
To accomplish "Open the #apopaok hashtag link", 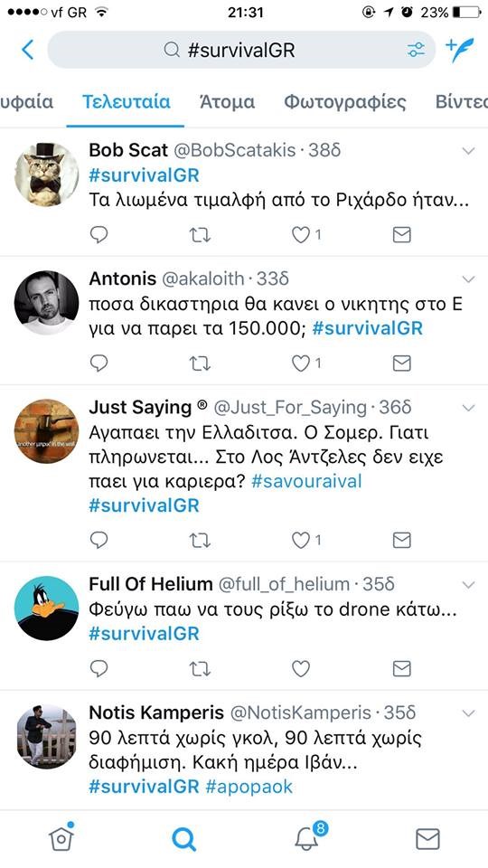I will (x=249, y=788).
